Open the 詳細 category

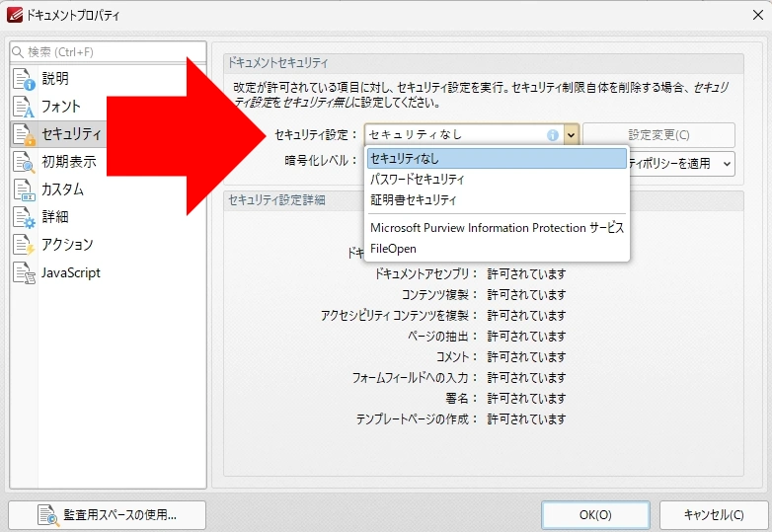(x=108, y=216)
